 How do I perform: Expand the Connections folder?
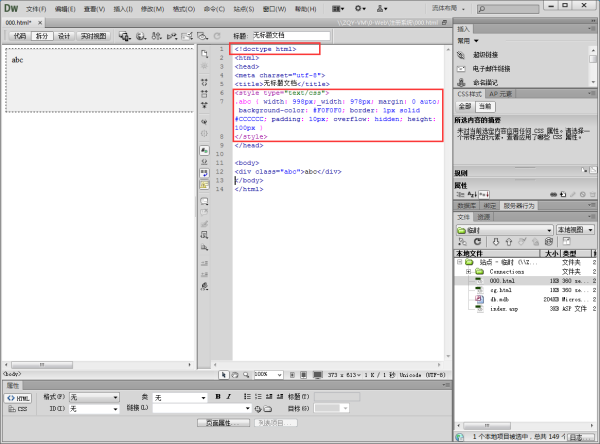pyautogui.click(x=467, y=271)
